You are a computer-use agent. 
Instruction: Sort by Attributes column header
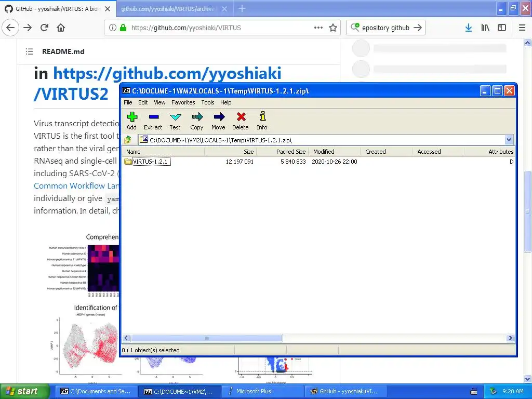pos(489,152)
